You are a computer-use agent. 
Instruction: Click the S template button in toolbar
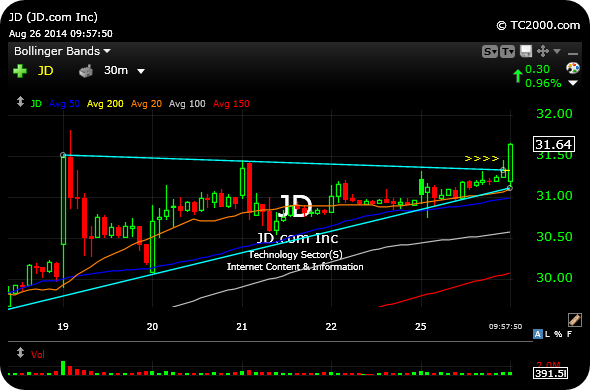point(490,51)
